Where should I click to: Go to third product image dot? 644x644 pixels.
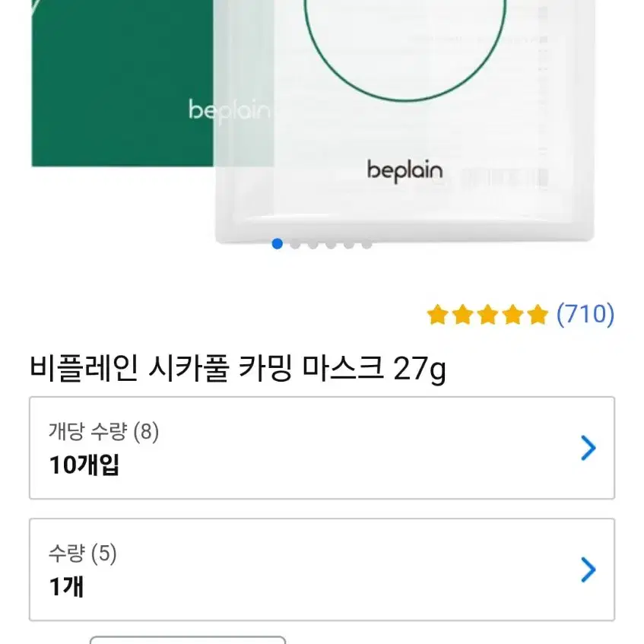[x=313, y=244]
